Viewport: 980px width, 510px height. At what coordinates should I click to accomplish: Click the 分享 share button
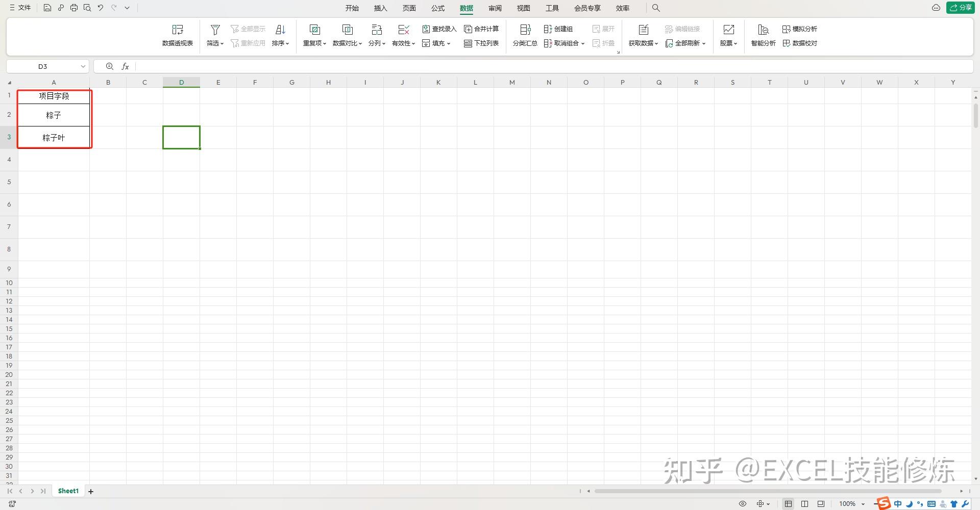960,8
